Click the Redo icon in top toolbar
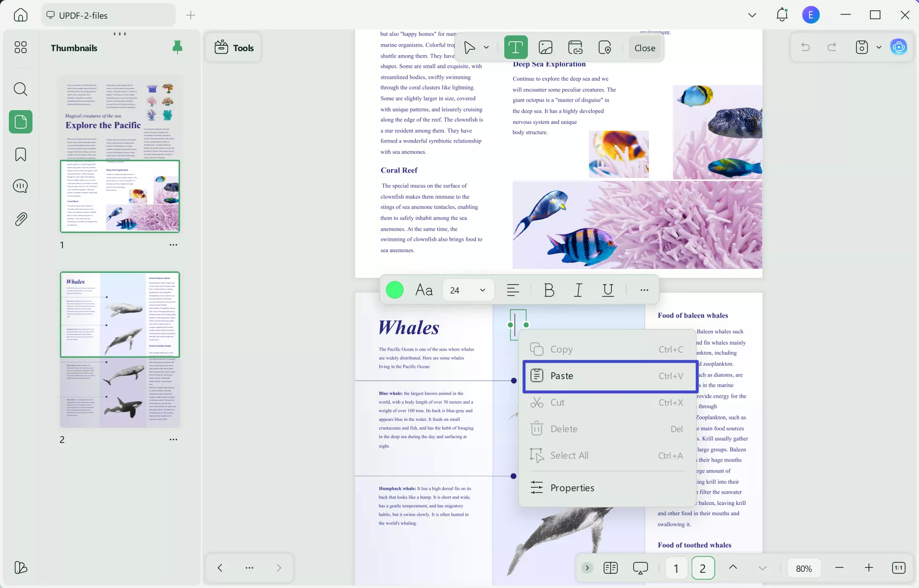Image resolution: width=919 pixels, height=588 pixels. click(x=831, y=47)
